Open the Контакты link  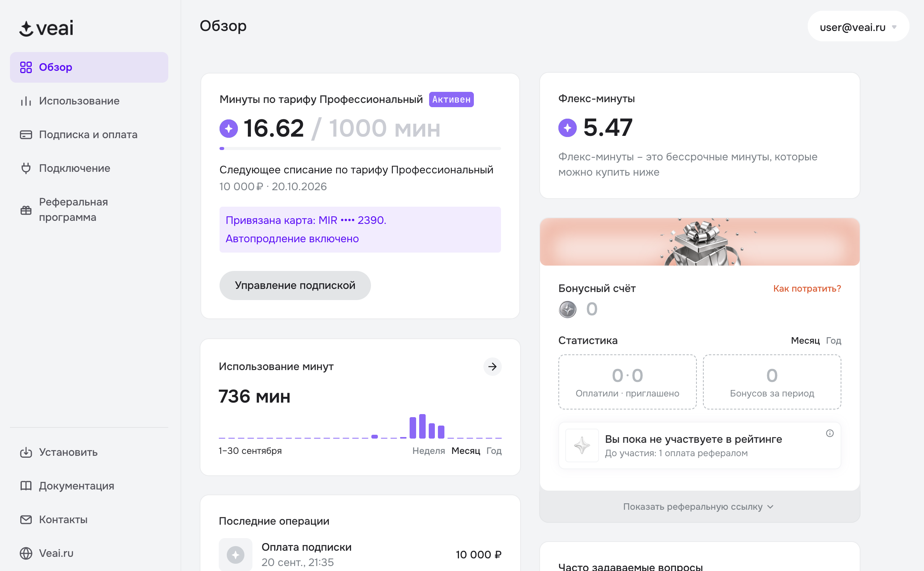(x=89, y=520)
